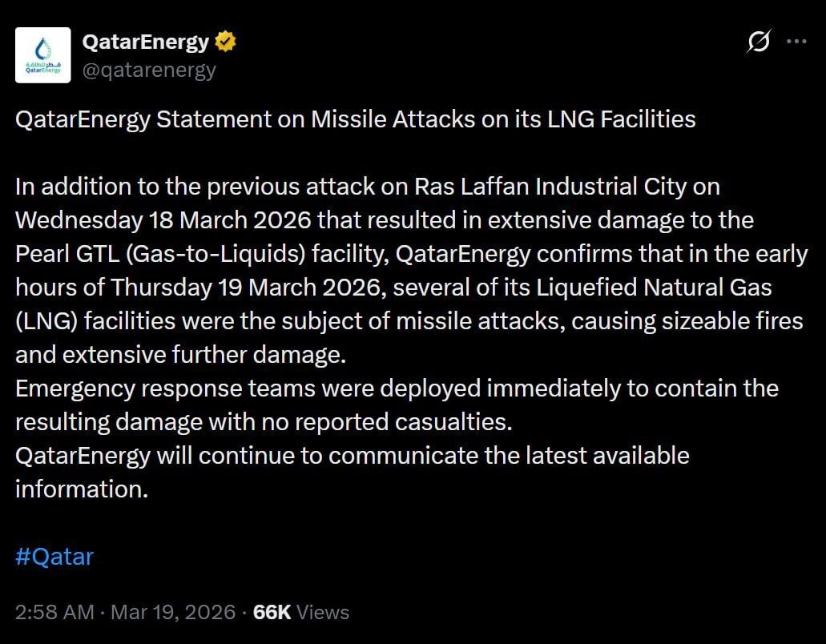
Task: Click the 2:58 AM post timestamp
Action: [x=54, y=612]
